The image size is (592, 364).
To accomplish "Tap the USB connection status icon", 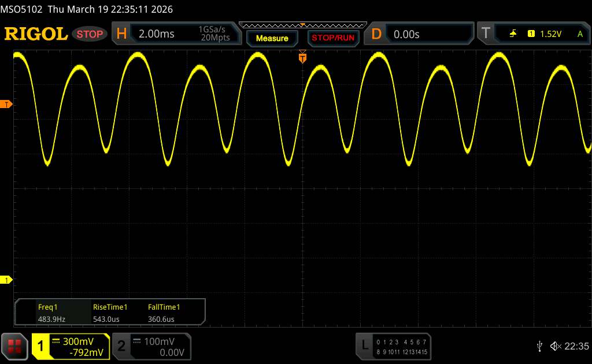I will [x=539, y=346].
